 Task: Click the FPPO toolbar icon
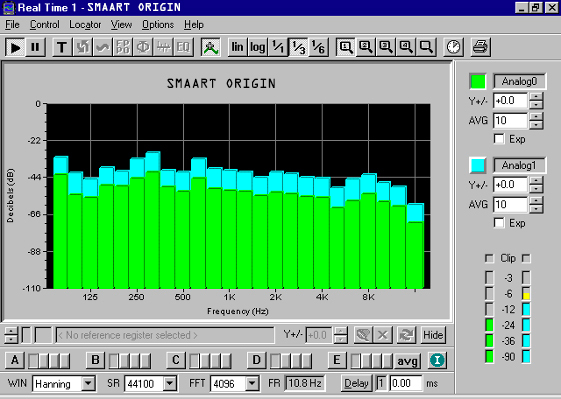tap(123, 47)
